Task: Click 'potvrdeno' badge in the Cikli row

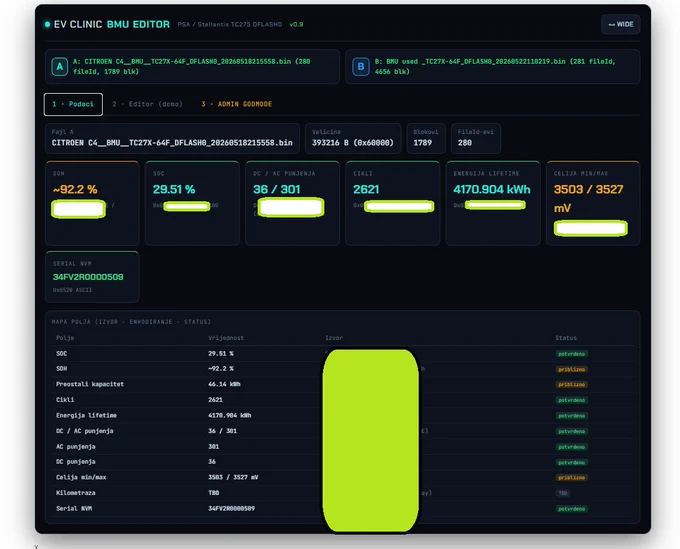Action: click(x=572, y=400)
